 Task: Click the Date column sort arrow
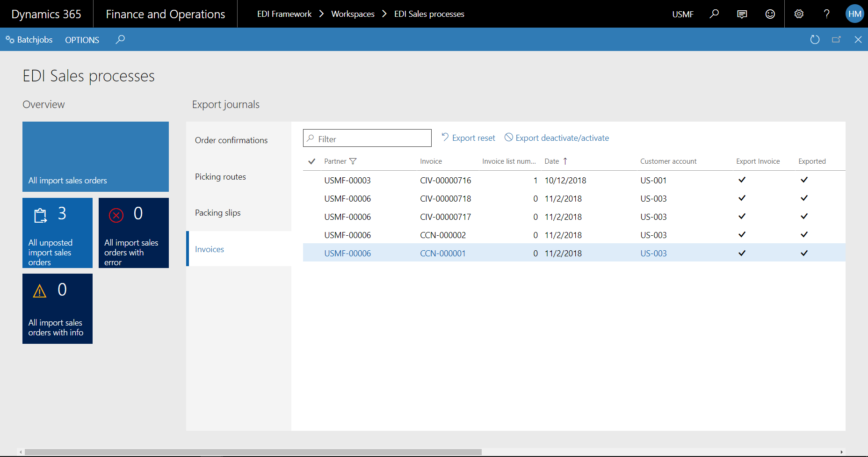click(565, 161)
